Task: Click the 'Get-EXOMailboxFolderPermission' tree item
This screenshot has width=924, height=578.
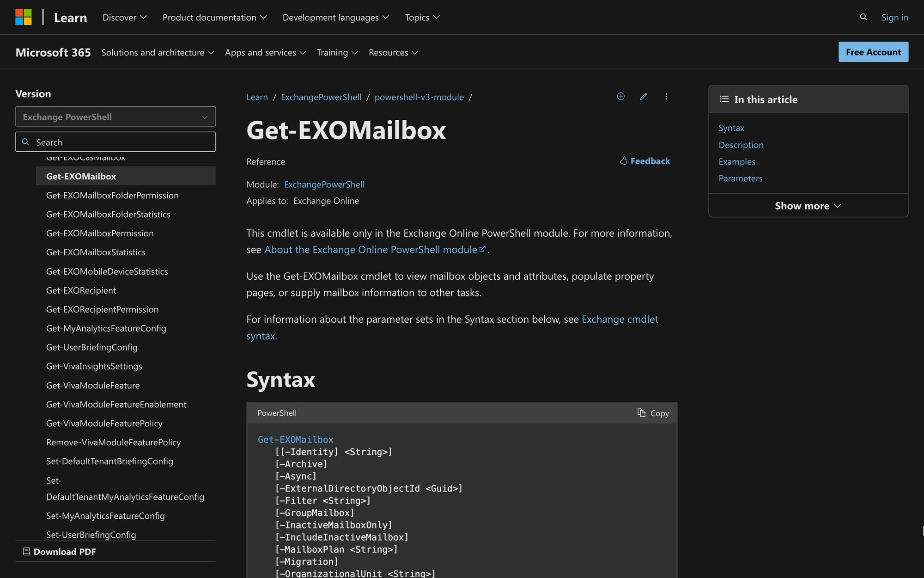Action: pos(112,195)
